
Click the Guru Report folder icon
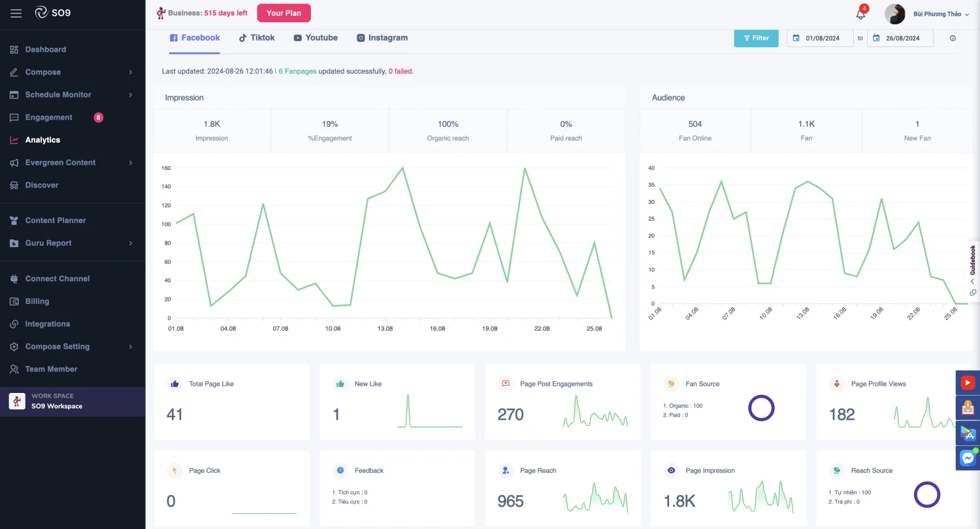14,243
